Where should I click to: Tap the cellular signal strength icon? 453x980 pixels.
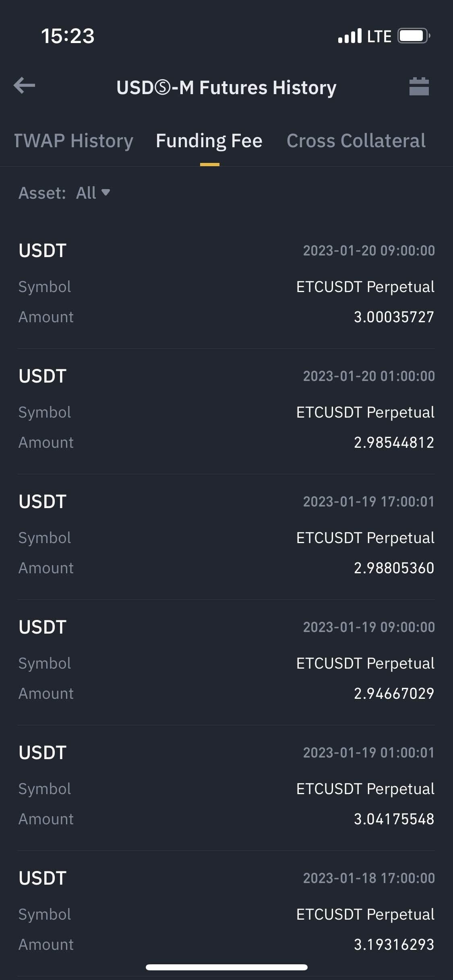[350, 36]
